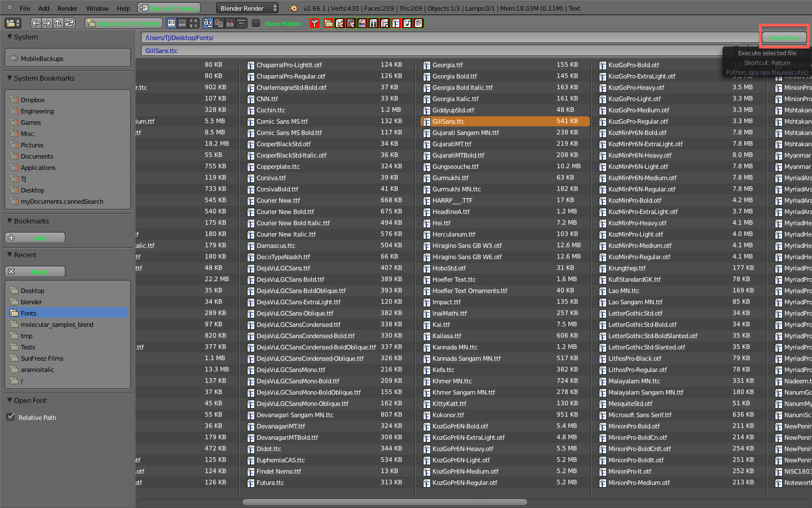This screenshot has width=812, height=508.
Task: Open recent folder SunFreez Films
Action: (x=42, y=358)
